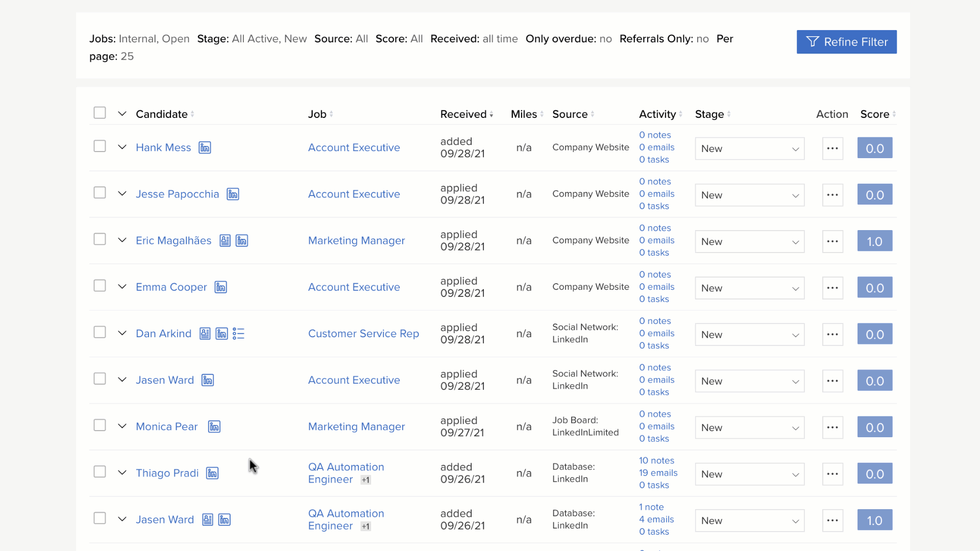Open Monica Pear's LinkedIn icon
This screenshot has width=980, height=551.
pos(214,427)
